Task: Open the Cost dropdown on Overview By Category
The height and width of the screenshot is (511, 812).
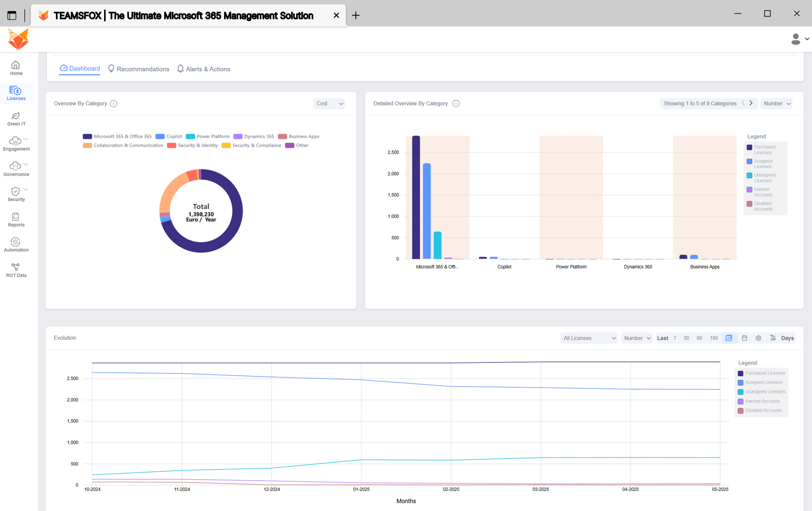Action: click(329, 103)
